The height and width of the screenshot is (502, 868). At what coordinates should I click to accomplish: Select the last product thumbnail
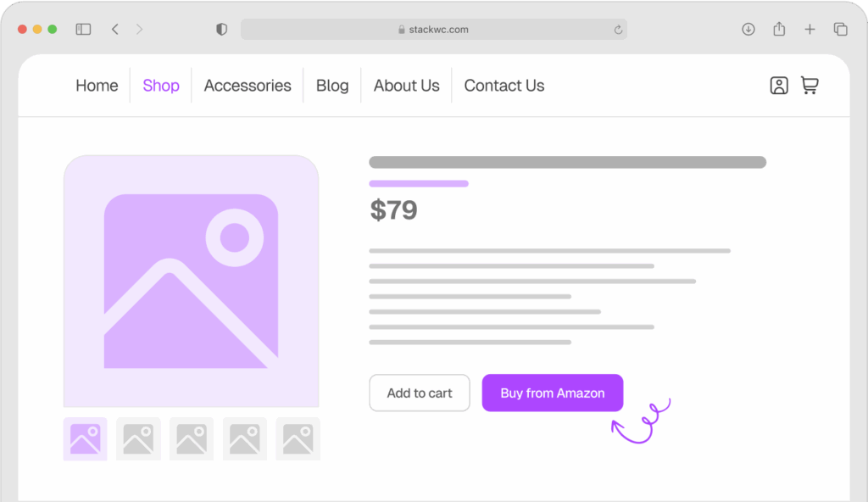click(x=298, y=438)
